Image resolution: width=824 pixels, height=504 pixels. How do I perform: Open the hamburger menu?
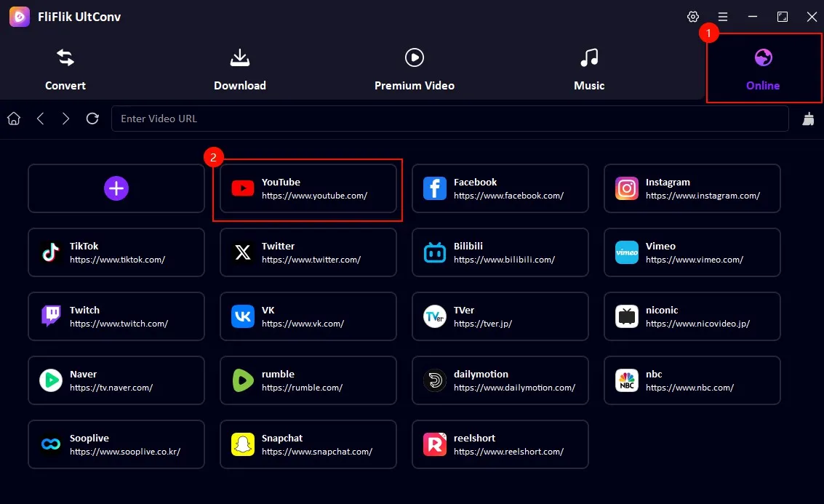[722, 16]
